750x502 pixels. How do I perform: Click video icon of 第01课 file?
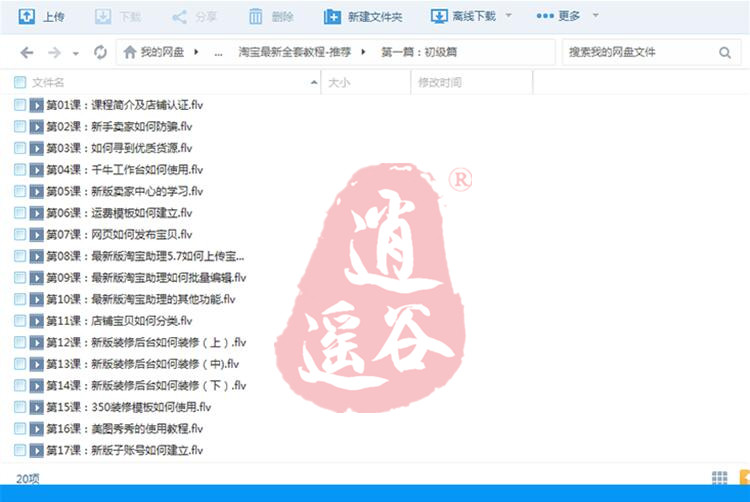[x=36, y=105]
